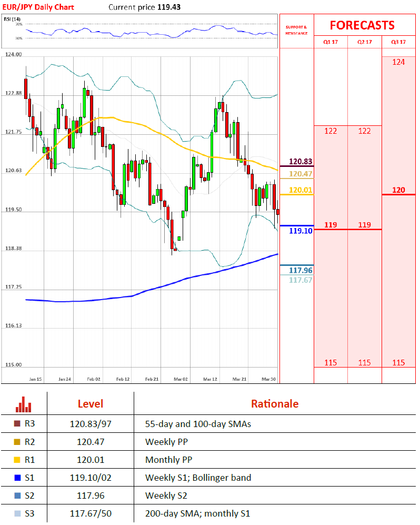Click the 'Mar 02' date axis label
Image resolution: width=420 pixels, height=525 pixels.
pos(181,379)
